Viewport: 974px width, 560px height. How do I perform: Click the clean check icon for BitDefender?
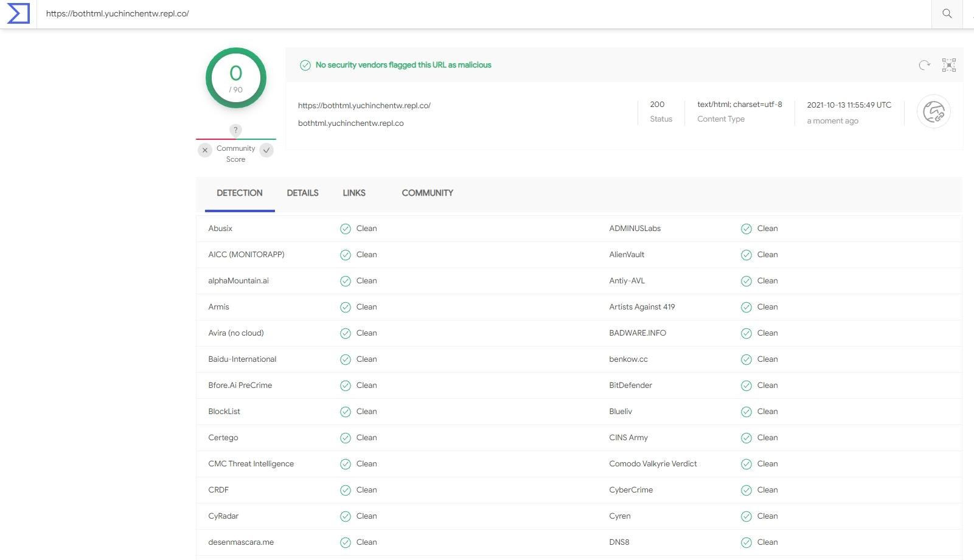746,385
